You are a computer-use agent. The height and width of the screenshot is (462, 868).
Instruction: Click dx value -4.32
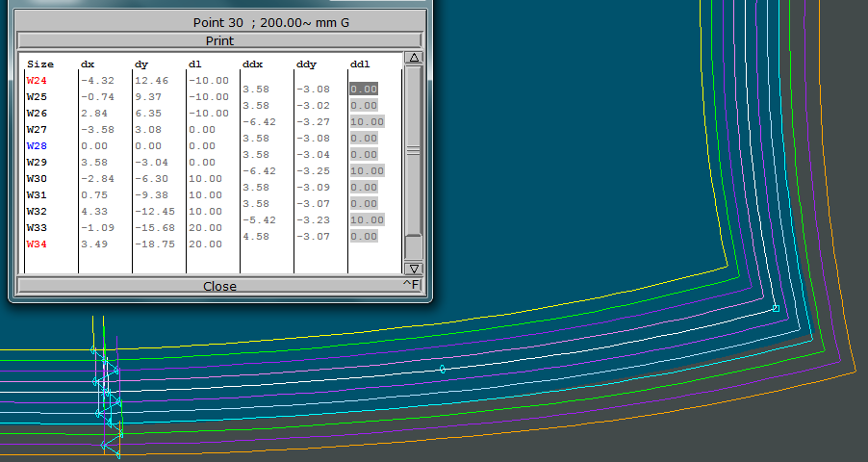point(97,80)
